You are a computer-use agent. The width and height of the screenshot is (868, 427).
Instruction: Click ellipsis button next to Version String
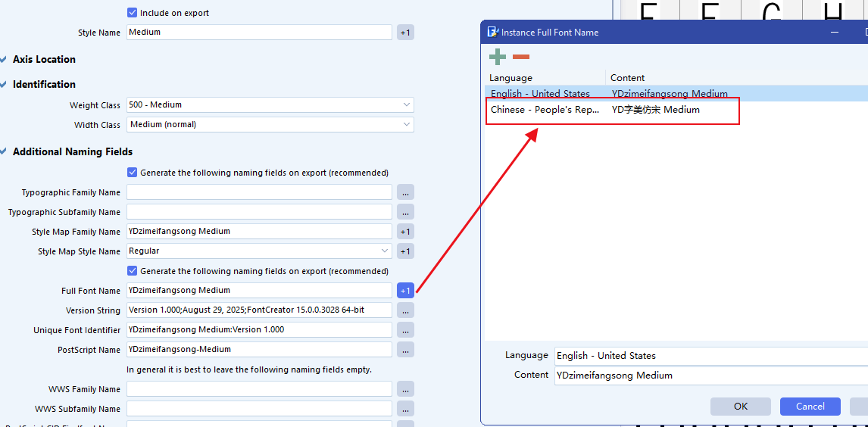(405, 310)
